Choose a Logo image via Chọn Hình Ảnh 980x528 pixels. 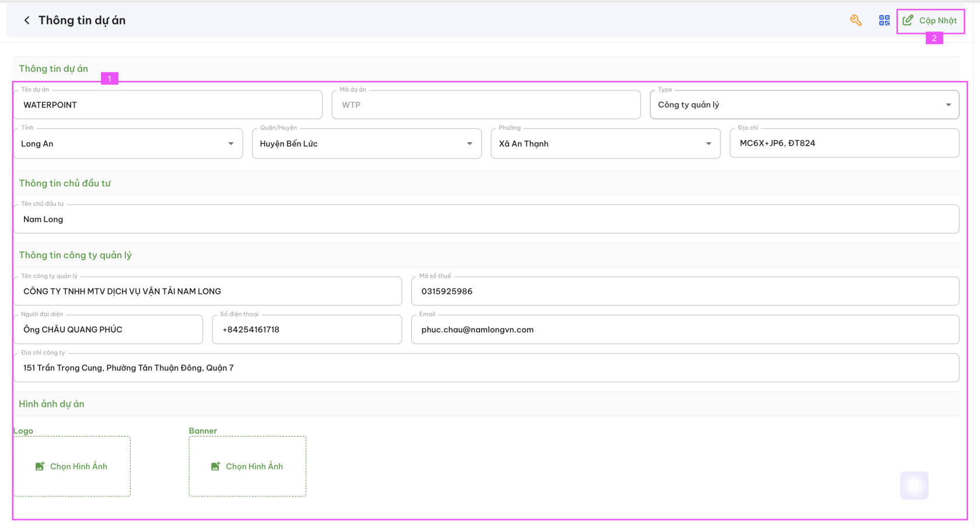(x=72, y=466)
